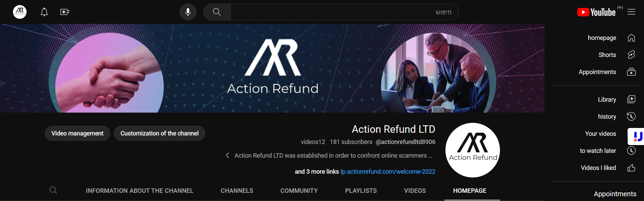
Task: Open the account avatar menu
Action: (20, 12)
